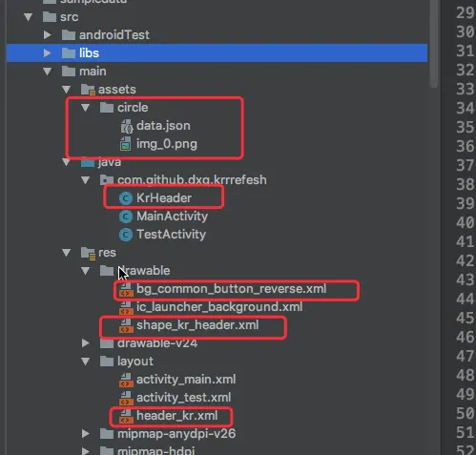Screen dimensions: 476x455
Task: Click the bg_common_button_reverse.xml file icon
Action: (x=126, y=290)
